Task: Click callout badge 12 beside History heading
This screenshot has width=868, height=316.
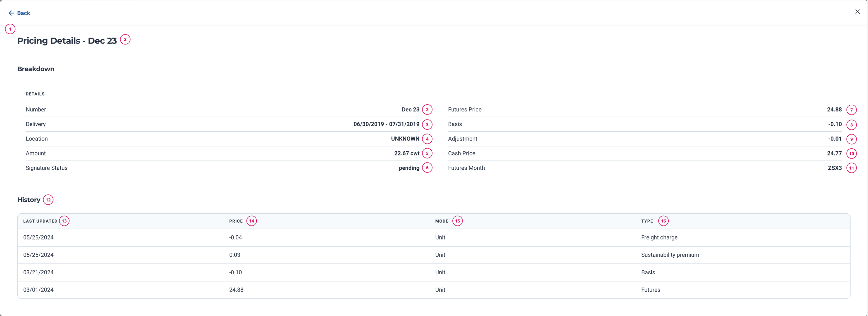Action: pyautogui.click(x=48, y=199)
